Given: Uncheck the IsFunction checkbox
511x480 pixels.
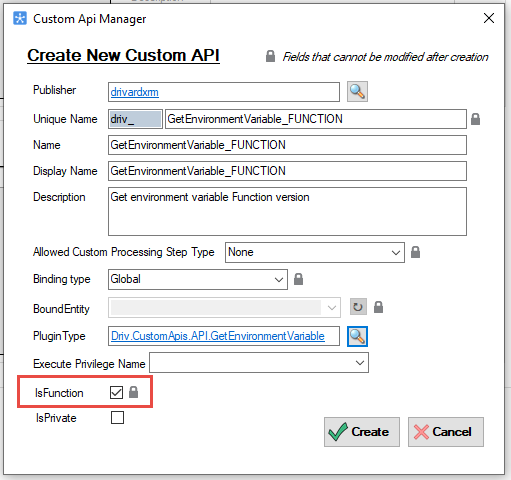Looking at the screenshot, I should pyautogui.click(x=116, y=392).
